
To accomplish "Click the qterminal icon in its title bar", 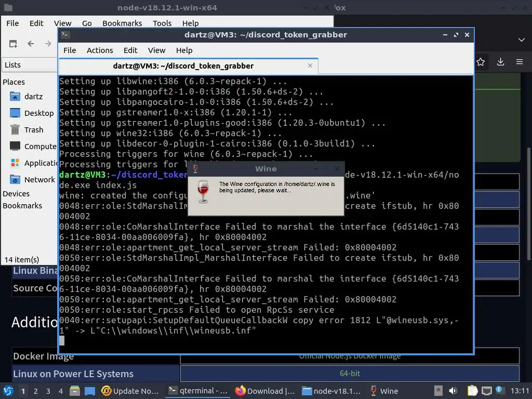I will click(x=65, y=34).
